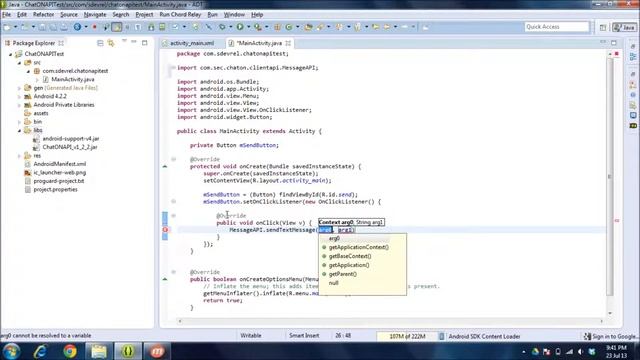Collapse the src folder node
This screenshot has width=640, height=360.
(x=19, y=62)
